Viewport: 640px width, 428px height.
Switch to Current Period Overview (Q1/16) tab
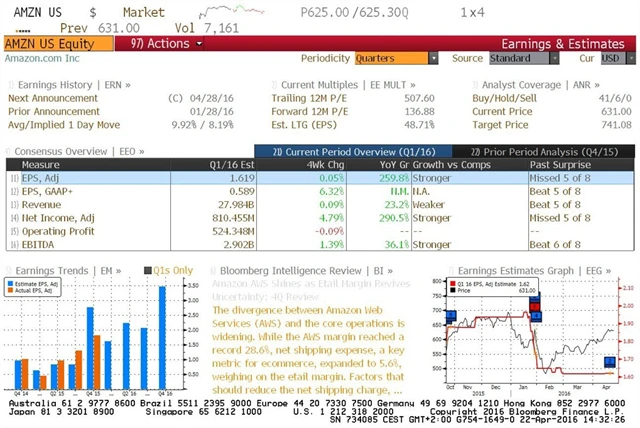(x=353, y=152)
